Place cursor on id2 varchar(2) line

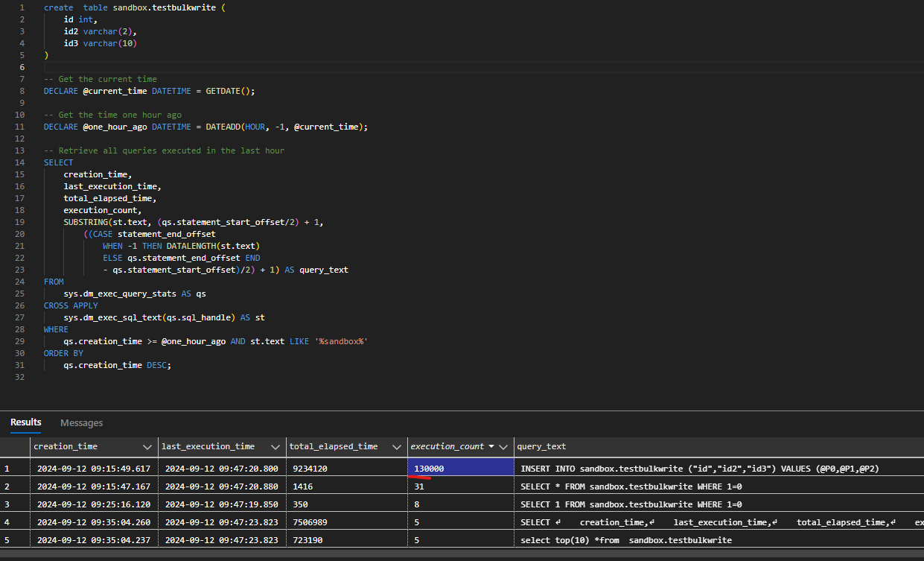pyautogui.click(x=101, y=31)
